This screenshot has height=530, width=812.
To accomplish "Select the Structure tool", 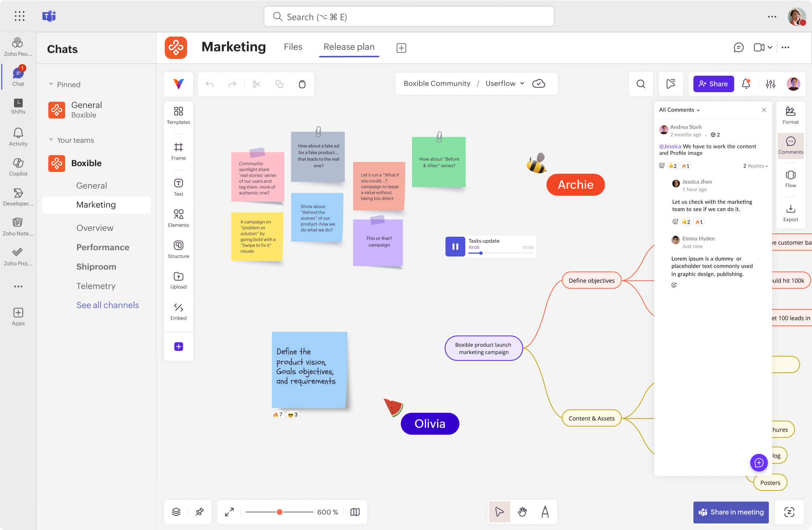I will (x=178, y=249).
